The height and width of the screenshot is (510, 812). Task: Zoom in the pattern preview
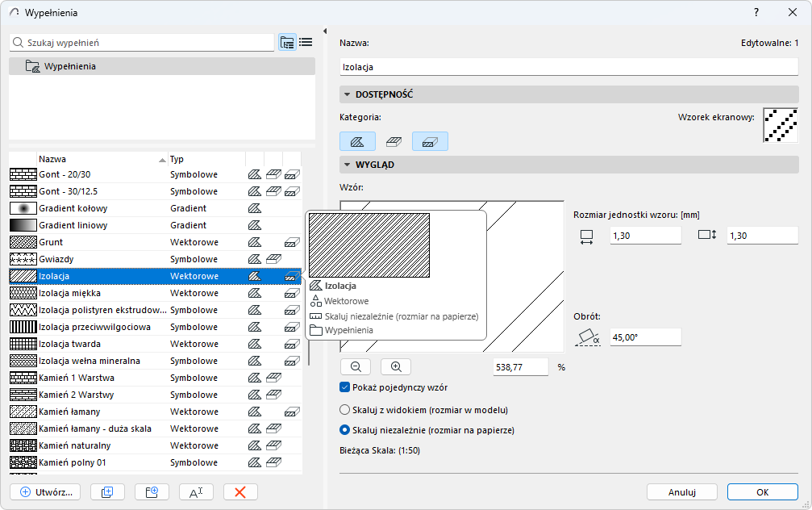(396, 366)
